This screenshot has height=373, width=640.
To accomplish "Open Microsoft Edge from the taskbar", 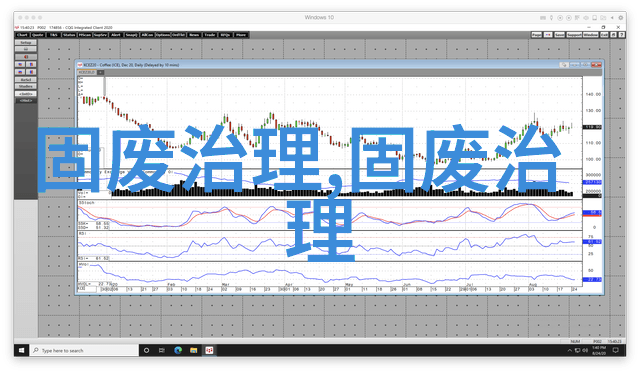I will coord(178,350).
